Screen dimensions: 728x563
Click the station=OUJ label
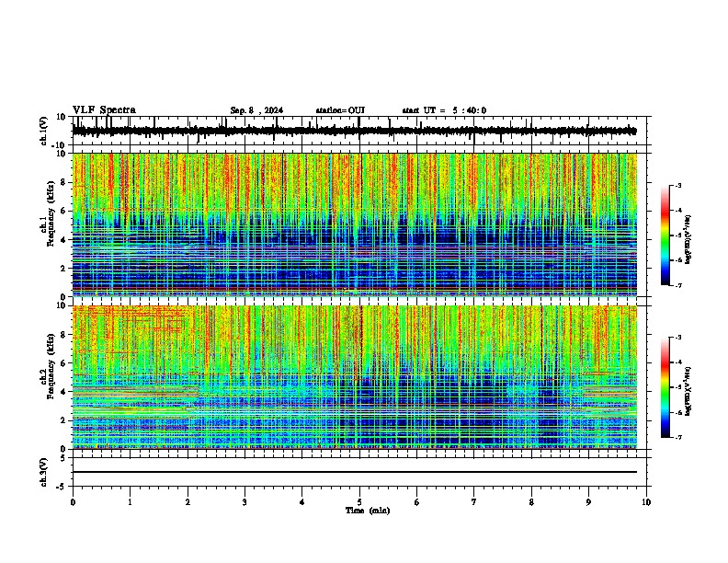pos(340,110)
